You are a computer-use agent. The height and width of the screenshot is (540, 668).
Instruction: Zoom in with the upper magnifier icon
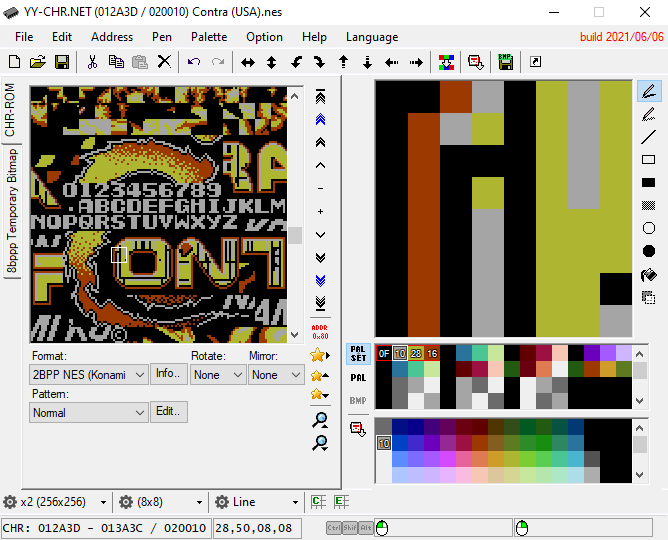pyautogui.click(x=320, y=420)
